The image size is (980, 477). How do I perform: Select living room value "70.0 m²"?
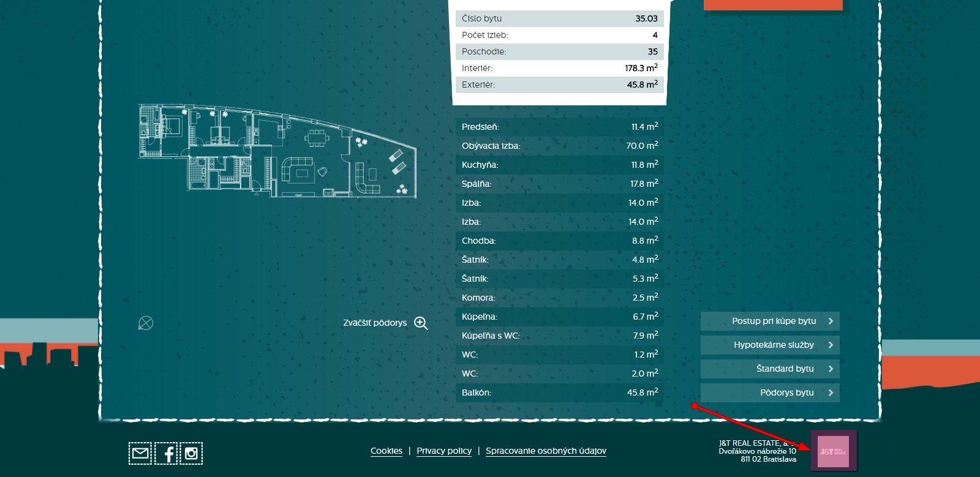642,145
